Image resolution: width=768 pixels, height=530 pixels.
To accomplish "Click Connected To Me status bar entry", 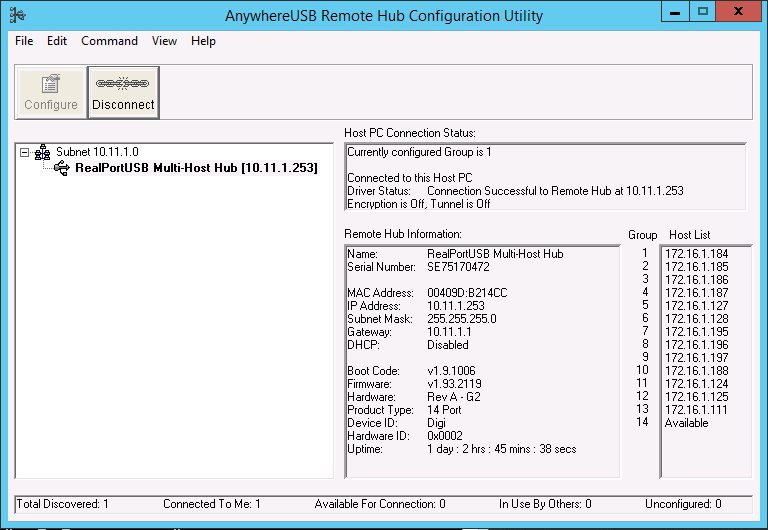I will click(x=212, y=504).
